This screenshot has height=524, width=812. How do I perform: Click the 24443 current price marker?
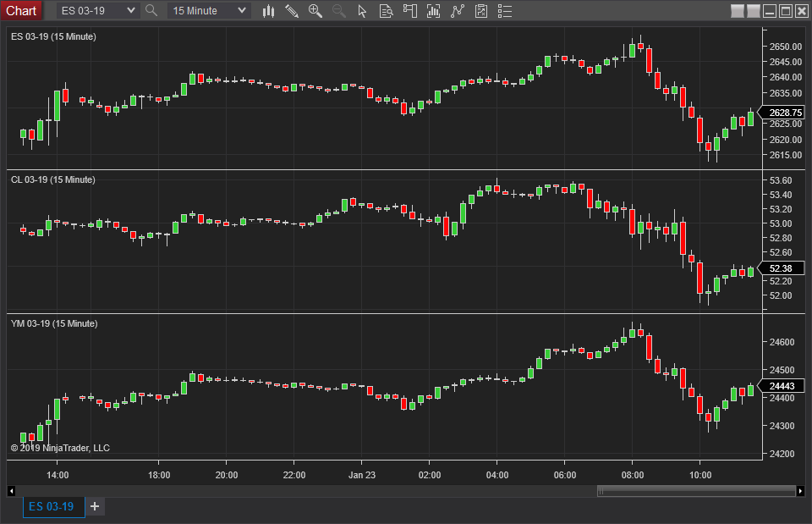(x=782, y=386)
